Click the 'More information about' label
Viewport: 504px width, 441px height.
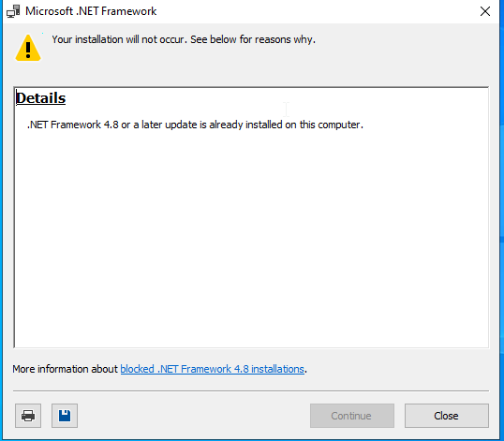click(66, 369)
